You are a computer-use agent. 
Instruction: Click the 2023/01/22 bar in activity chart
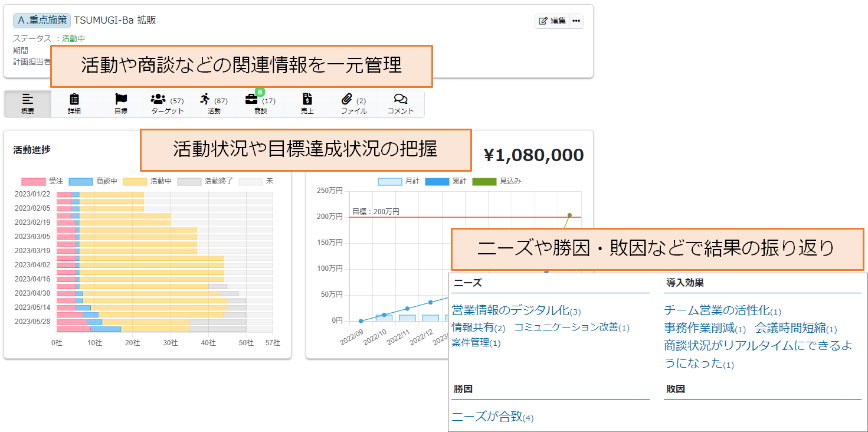tap(100, 194)
